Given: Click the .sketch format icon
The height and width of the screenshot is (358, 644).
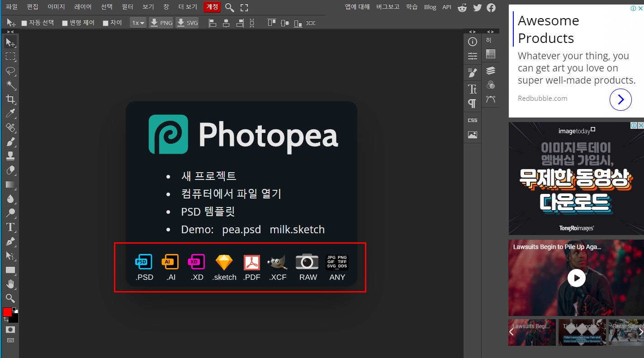Looking at the screenshot, I should pos(224,268).
